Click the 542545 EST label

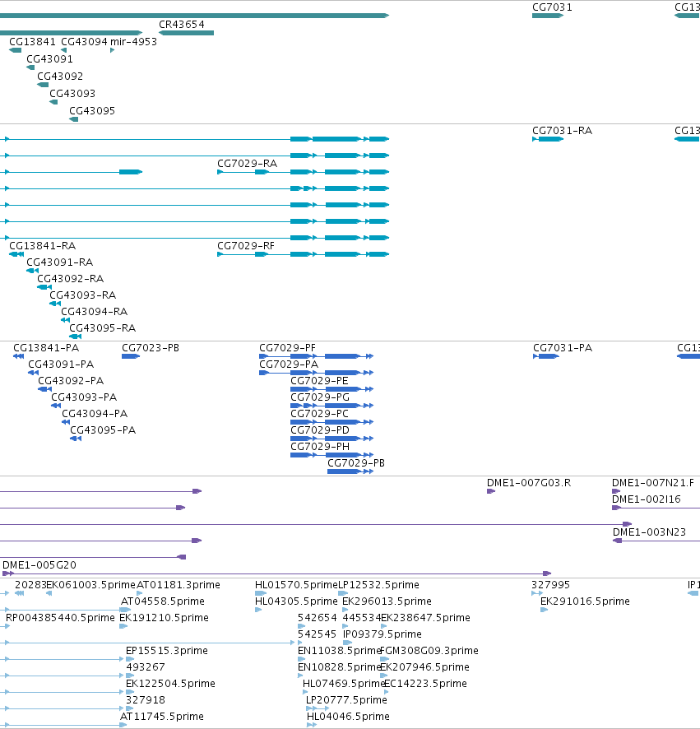[317, 634]
